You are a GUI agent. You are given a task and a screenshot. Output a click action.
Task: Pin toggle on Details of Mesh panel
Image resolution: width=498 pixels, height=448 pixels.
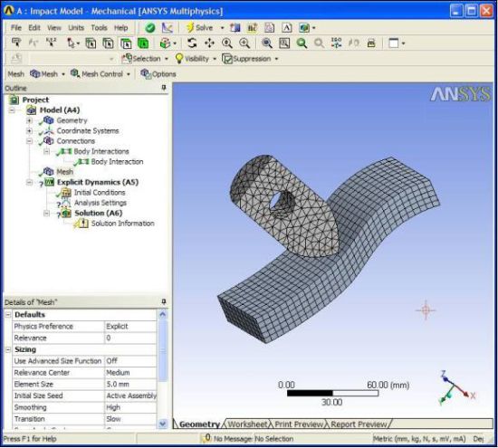tap(164, 301)
